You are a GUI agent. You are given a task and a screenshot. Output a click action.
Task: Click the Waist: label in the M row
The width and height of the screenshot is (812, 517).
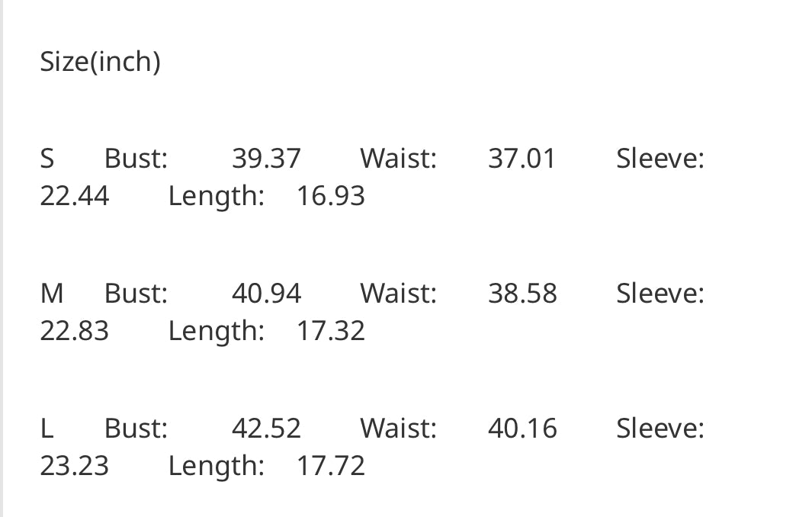[398, 294]
